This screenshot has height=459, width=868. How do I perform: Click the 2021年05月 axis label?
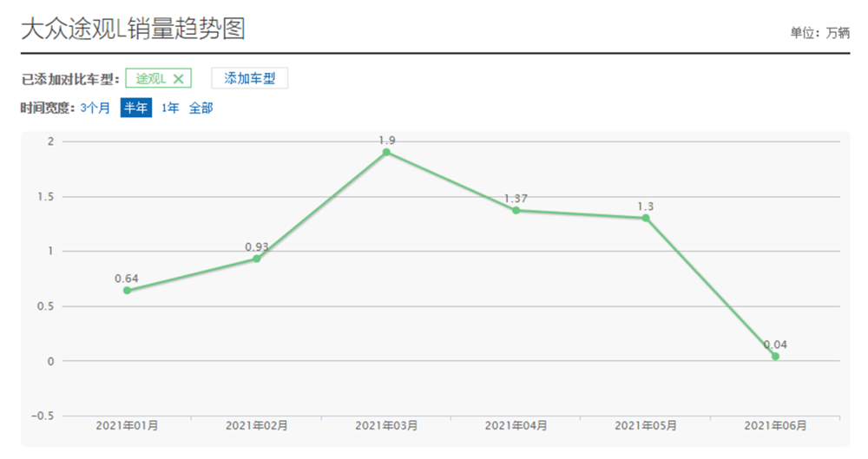tap(646, 426)
